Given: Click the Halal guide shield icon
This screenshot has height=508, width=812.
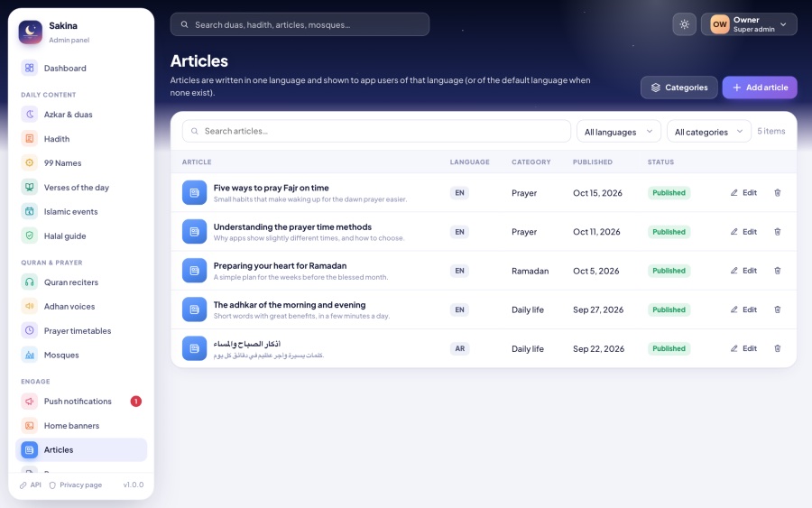Looking at the screenshot, I should click(x=30, y=236).
